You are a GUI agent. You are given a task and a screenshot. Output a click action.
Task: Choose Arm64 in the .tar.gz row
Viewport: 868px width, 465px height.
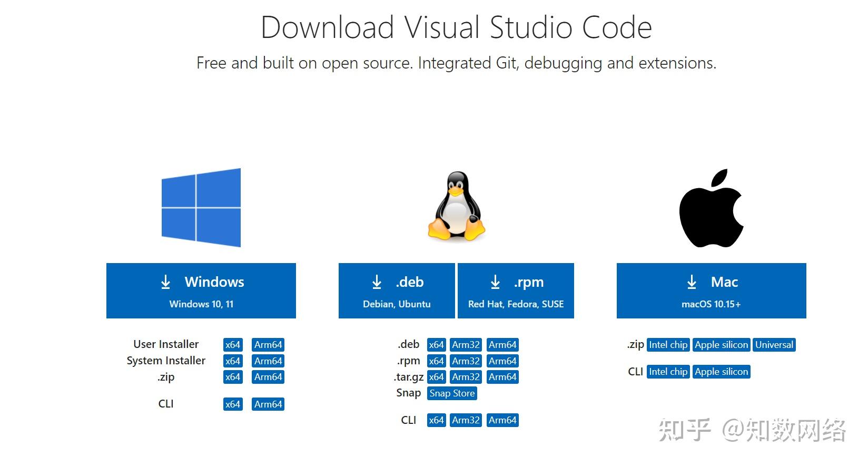click(x=502, y=377)
